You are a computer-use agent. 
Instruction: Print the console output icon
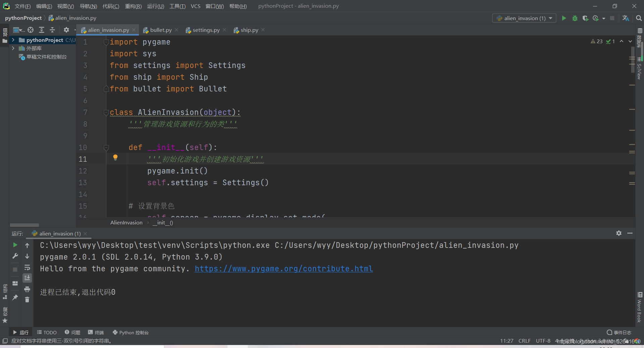click(x=27, y=289)
